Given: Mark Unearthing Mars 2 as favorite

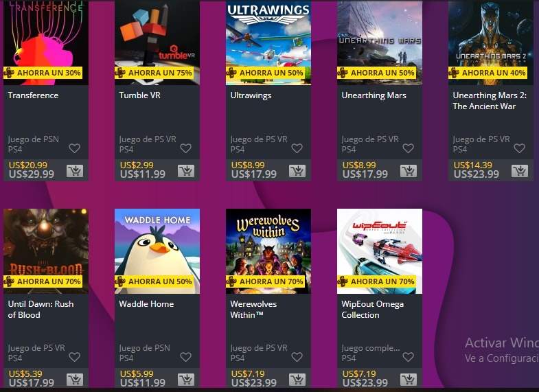Looking at the screenshot, I should tap(519, 148).
